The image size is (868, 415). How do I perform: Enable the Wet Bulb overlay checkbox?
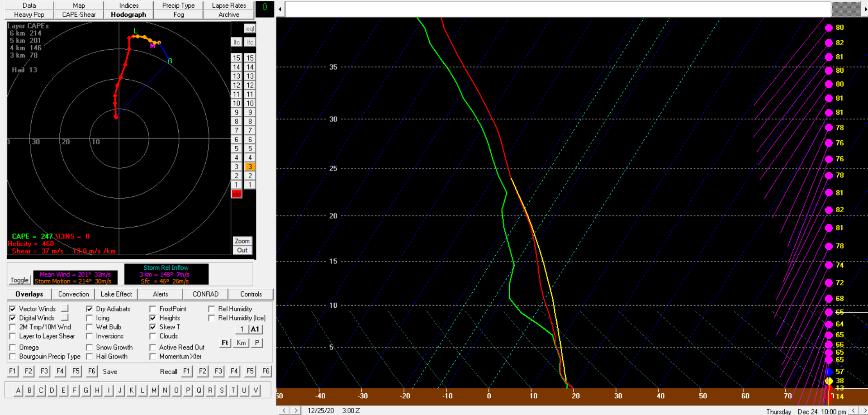tap(90, 327)
